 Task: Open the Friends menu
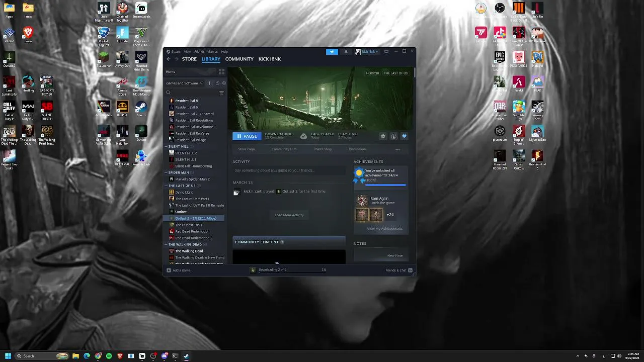coord(199,51)
